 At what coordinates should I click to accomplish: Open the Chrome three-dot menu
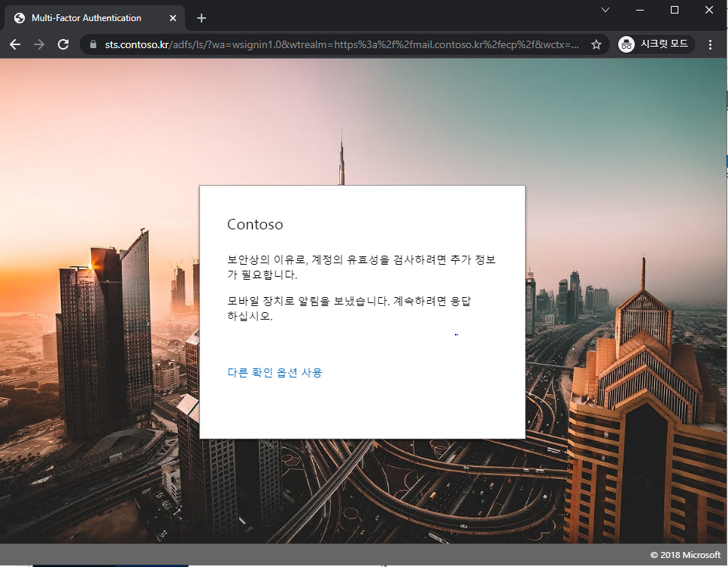(x=710, y=44)
